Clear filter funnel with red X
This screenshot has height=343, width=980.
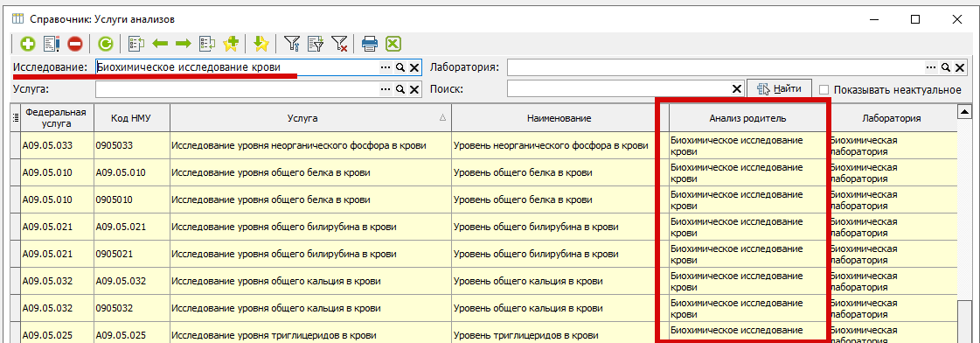coord(339,44)
